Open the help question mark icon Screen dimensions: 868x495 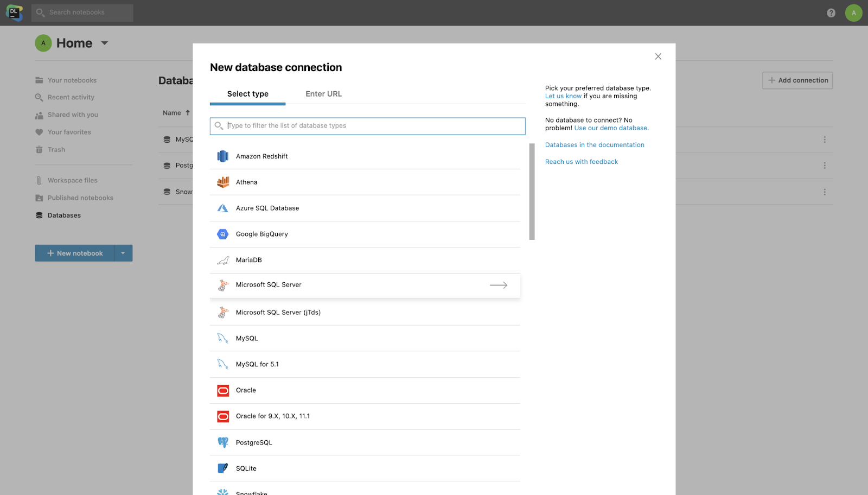tap(831, 13)
